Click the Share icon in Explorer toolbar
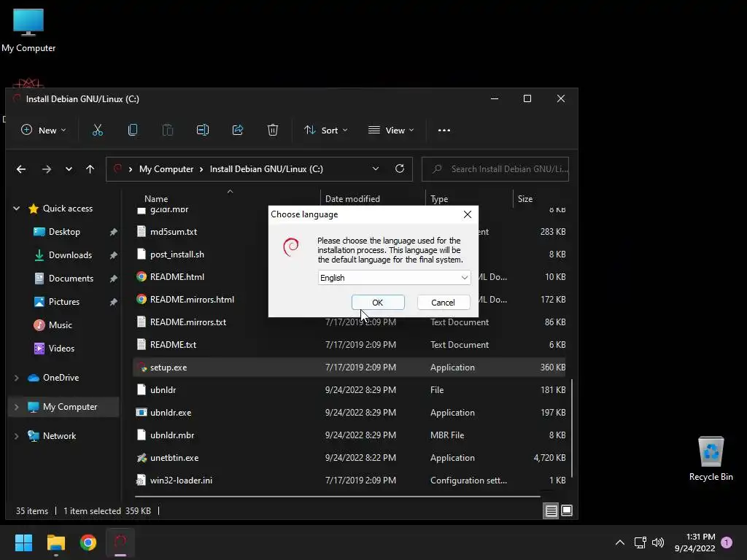The width and height of the screenshot is (747, 560). click(238, 130)
